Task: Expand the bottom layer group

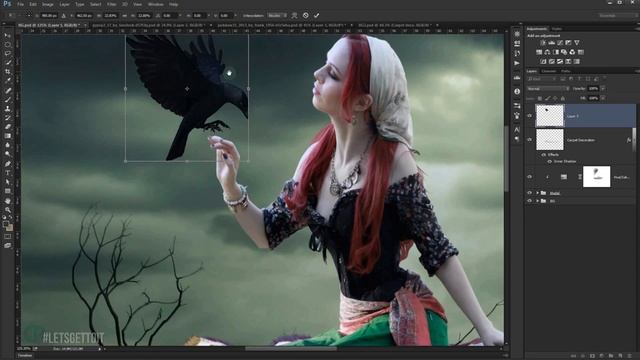Action: click(x=538, y=201)
